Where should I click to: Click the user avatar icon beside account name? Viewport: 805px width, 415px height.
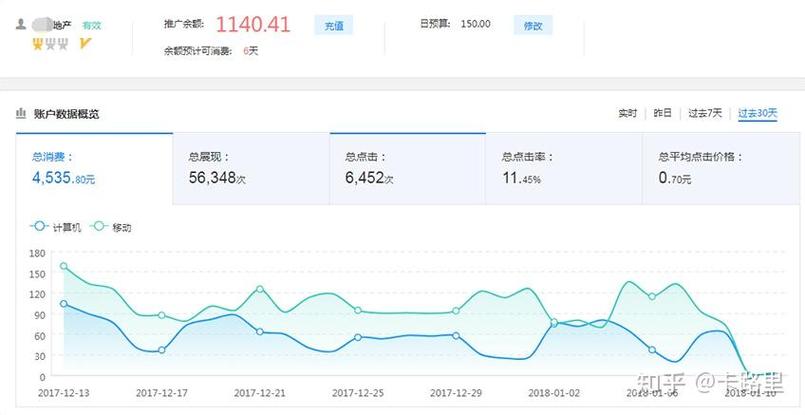(21, 24)
